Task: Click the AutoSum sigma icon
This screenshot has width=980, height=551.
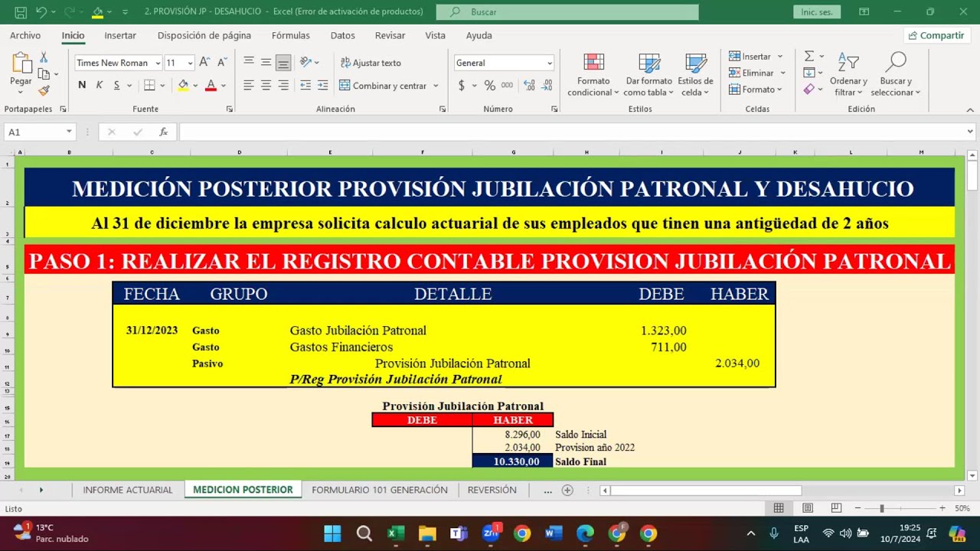Action: click(809, 57)
